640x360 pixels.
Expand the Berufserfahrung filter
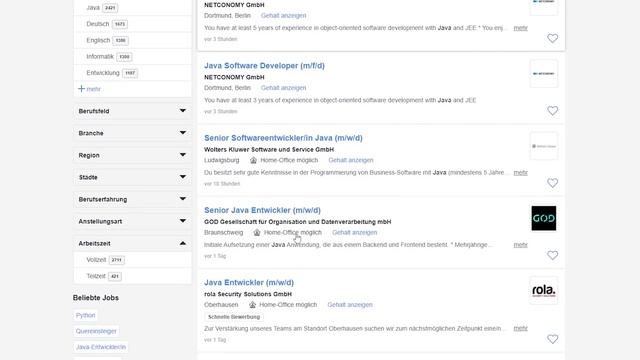(x=132, y=199)
